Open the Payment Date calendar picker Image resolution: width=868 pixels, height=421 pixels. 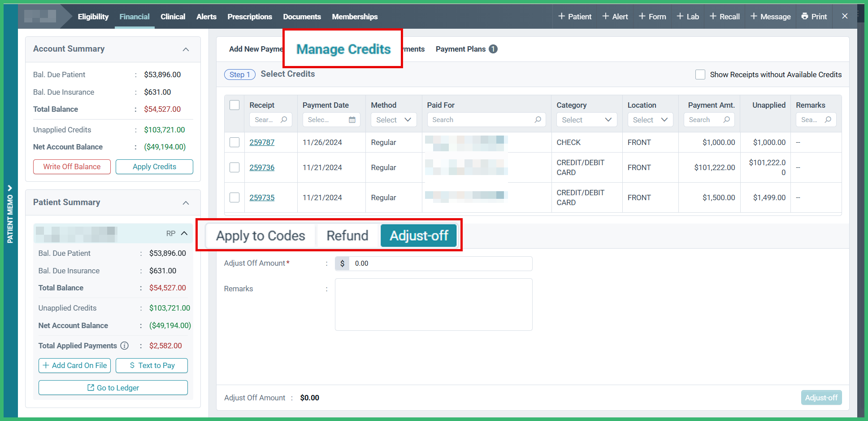click(352, 119)
